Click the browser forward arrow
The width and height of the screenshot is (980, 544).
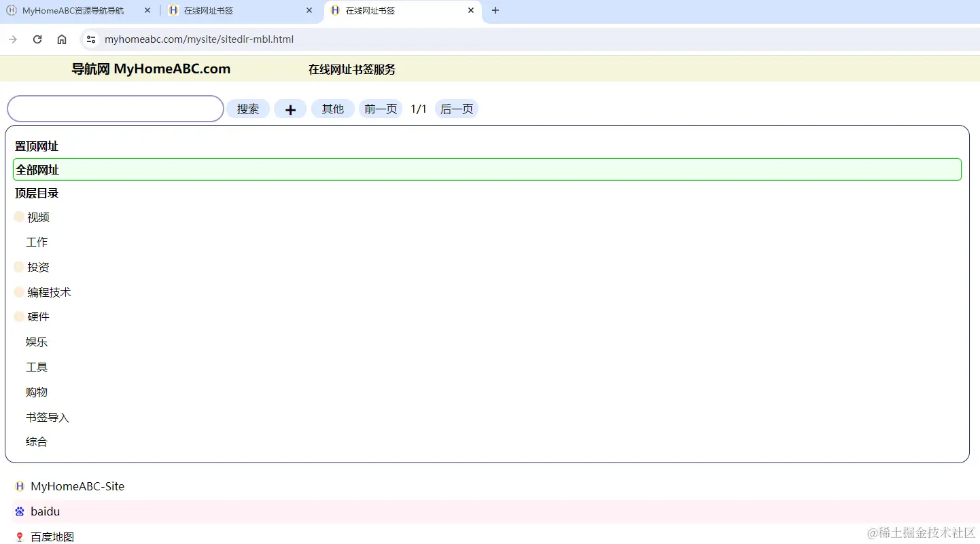[x=13, y=39]
